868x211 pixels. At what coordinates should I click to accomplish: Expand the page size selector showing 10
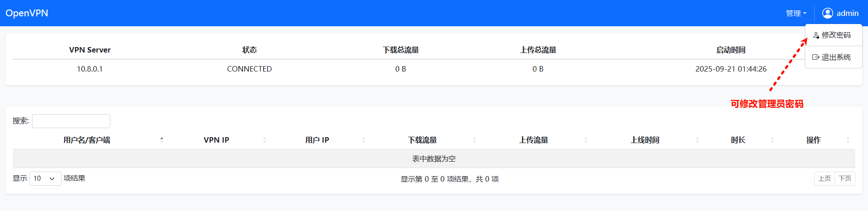click(x=45, y=178)
